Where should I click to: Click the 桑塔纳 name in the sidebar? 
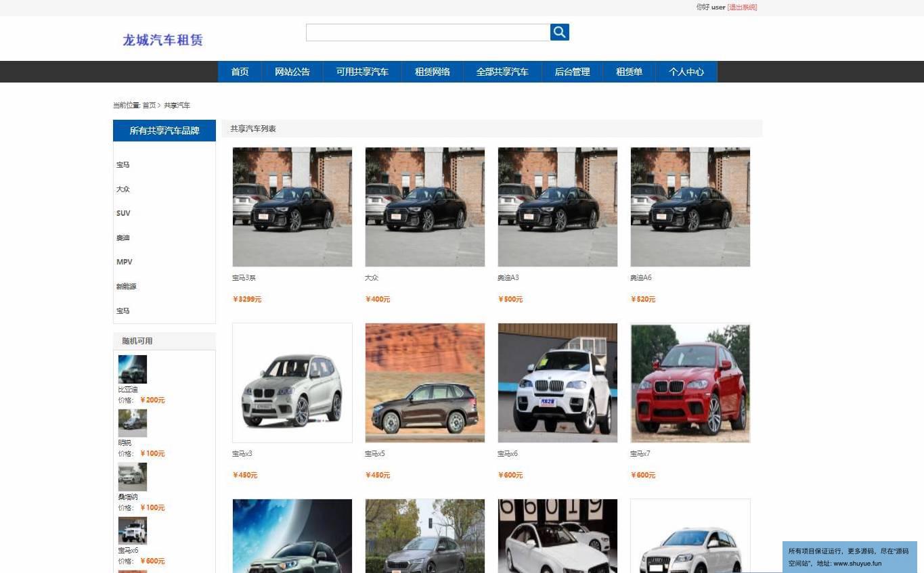(128, 497)
